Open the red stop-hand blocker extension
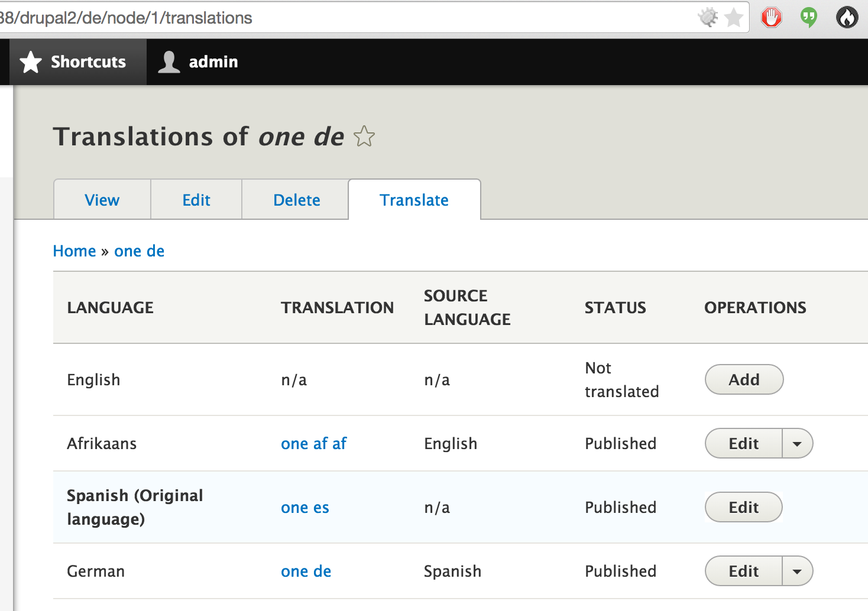This screenshot has width=868, height=611. click(x=771, y=18)
